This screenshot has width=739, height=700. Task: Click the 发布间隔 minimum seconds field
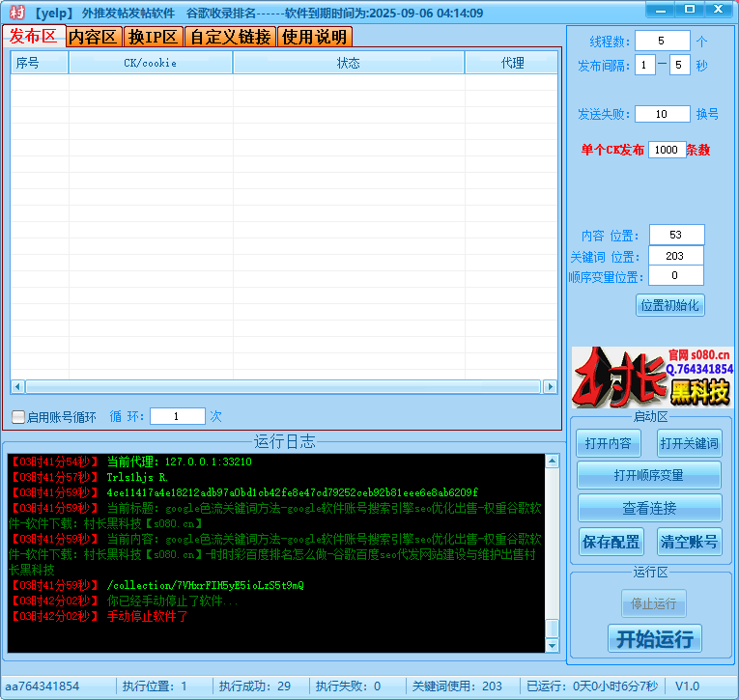click(x=644, y=65)
